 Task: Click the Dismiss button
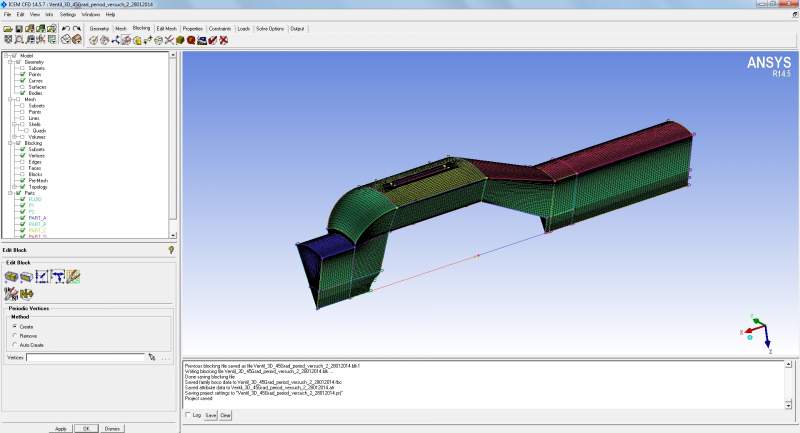pos(112,428)
